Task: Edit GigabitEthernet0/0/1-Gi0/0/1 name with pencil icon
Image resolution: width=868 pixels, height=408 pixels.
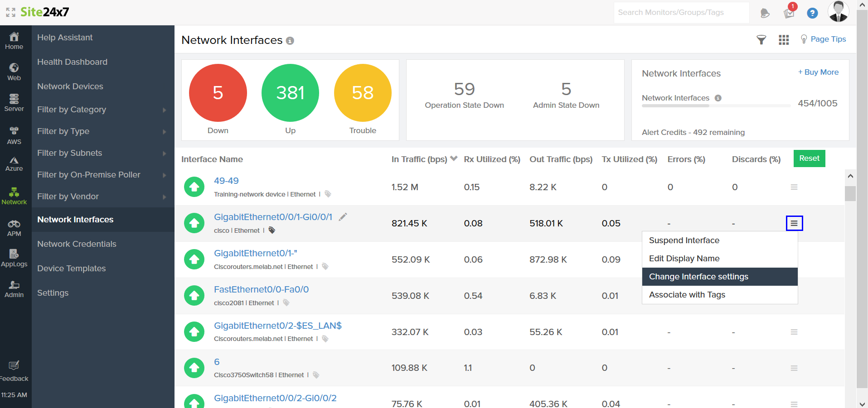Action: tap(343, 217)
